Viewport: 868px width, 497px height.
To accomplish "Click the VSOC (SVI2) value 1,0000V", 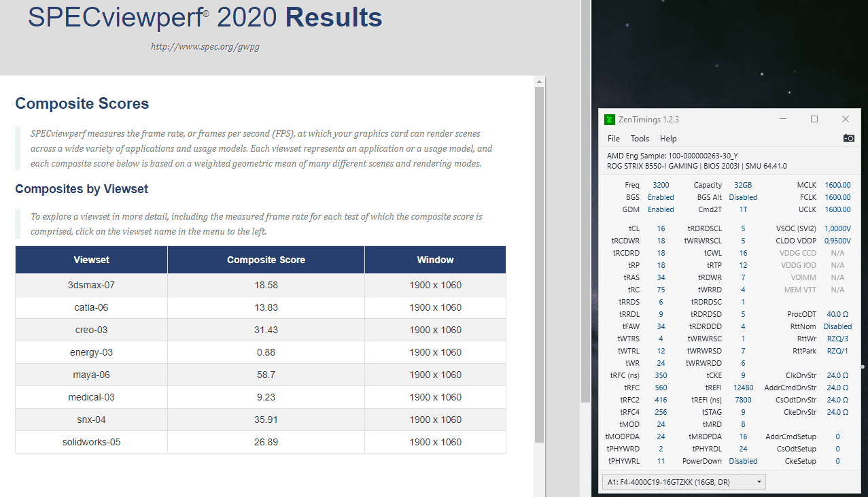I will (x=837, y=228).
